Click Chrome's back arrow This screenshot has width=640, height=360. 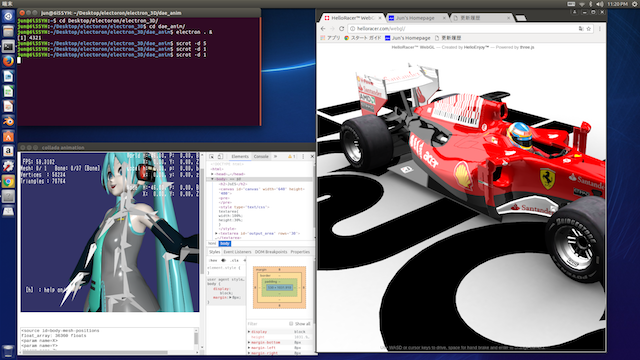[x=323, y=29]
